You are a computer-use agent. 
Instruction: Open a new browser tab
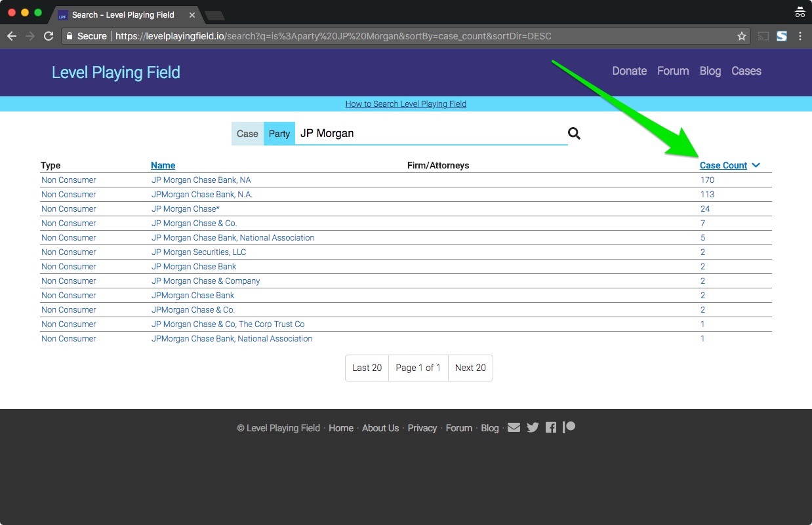(214, 15)
